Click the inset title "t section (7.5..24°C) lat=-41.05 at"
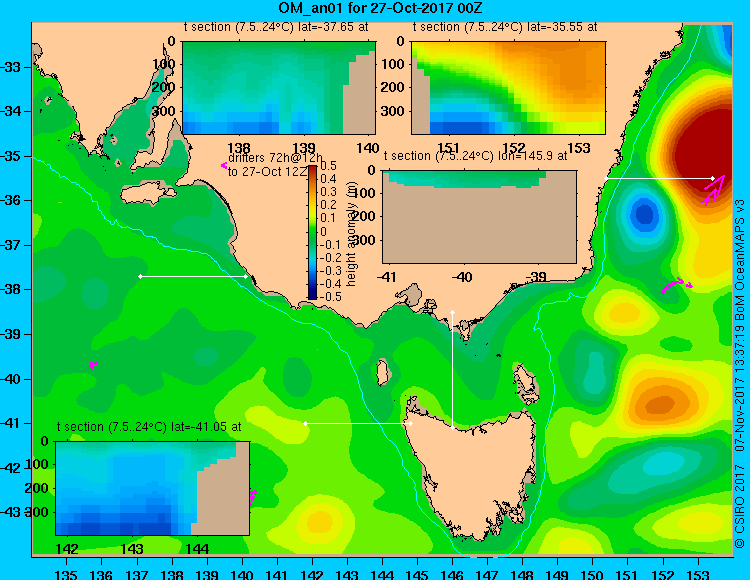This screenshot has height=580, width=750. (x=149, y=427)
